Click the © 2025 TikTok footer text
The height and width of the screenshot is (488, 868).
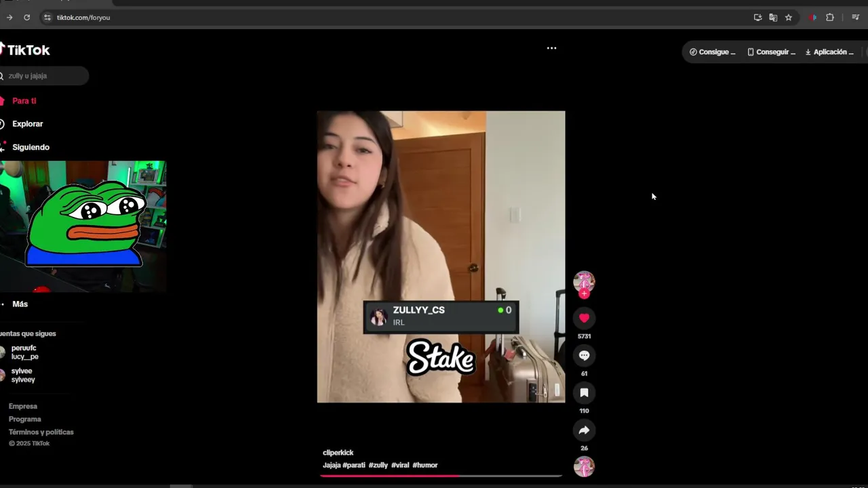pyautogui.click(x=29, y=444)
